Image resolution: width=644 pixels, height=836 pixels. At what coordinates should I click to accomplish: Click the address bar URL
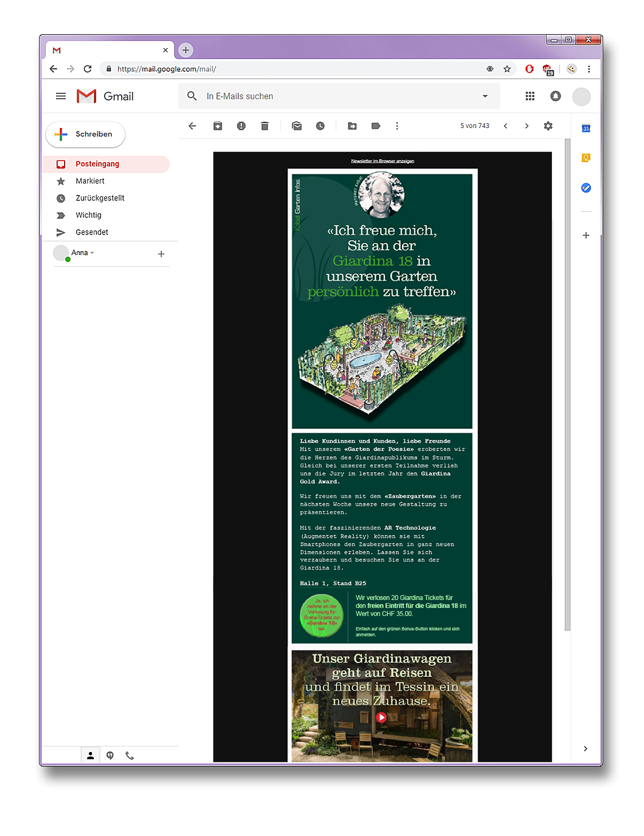pyautogui.click(x=167, y=69)
